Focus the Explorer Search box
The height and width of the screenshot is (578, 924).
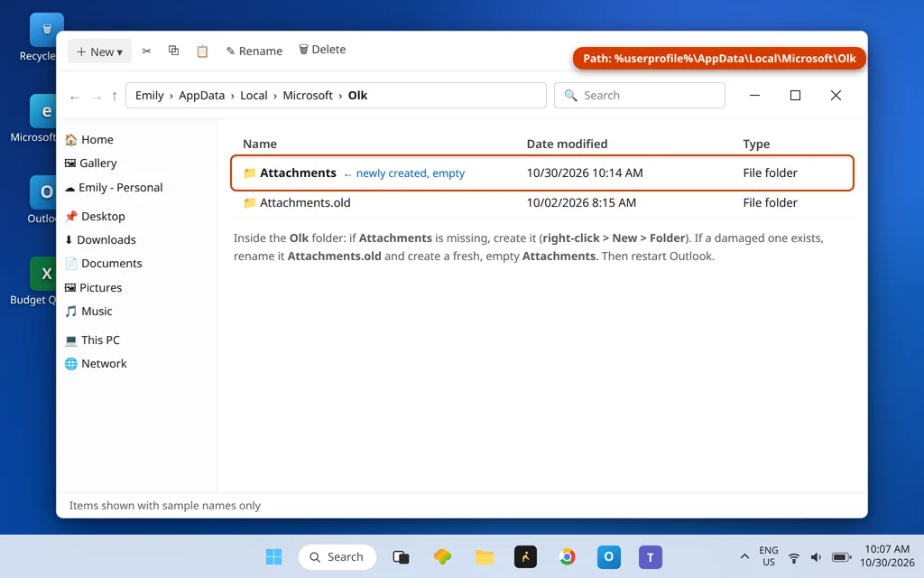pos(640,96)
